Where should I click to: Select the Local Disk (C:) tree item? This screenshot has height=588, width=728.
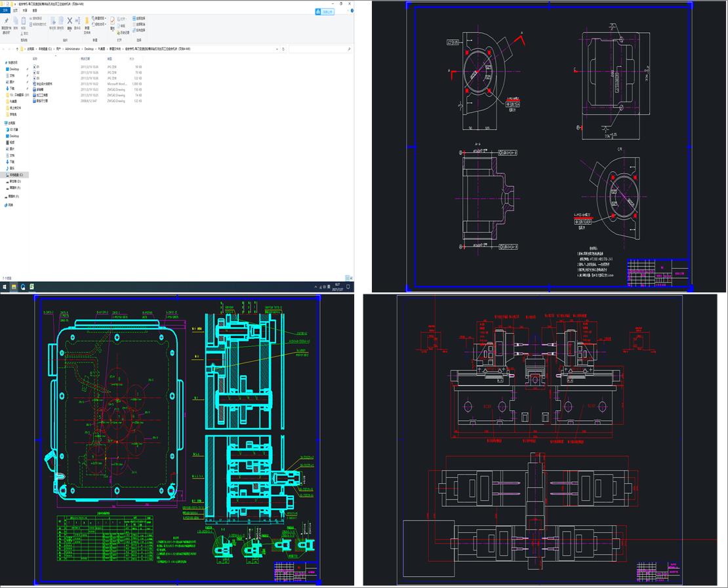(x=16, y=175)
